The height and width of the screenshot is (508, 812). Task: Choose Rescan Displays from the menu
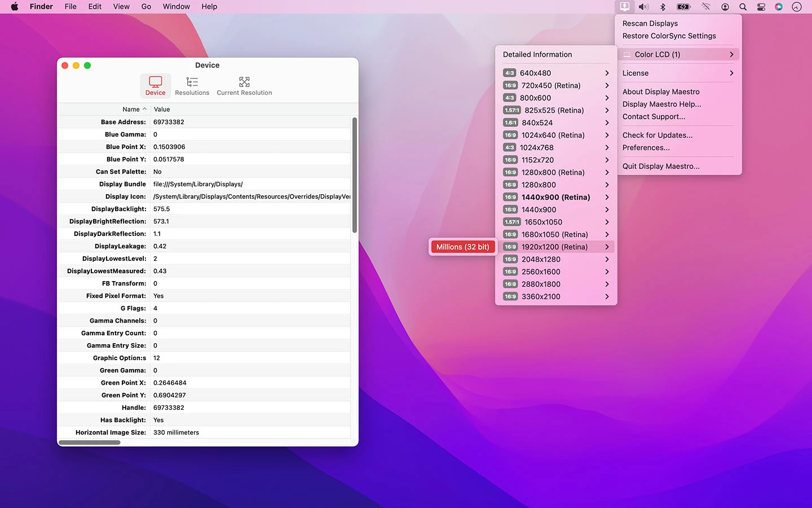tap(650, 23)
